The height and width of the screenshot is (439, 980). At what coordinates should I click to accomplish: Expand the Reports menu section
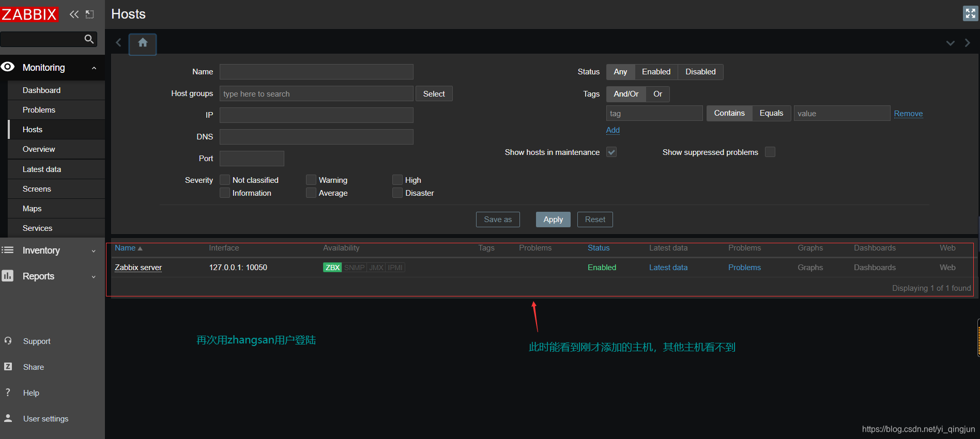[94, 277]
